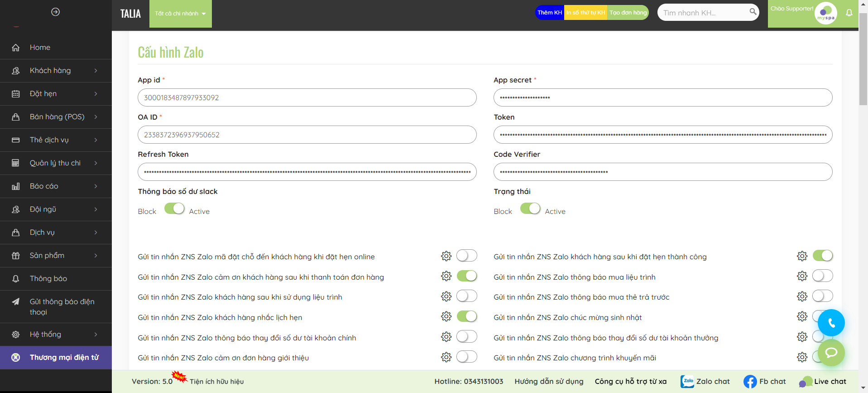
Task: Open gear for birthday greeting message
Action: click(x=802, y=316)
